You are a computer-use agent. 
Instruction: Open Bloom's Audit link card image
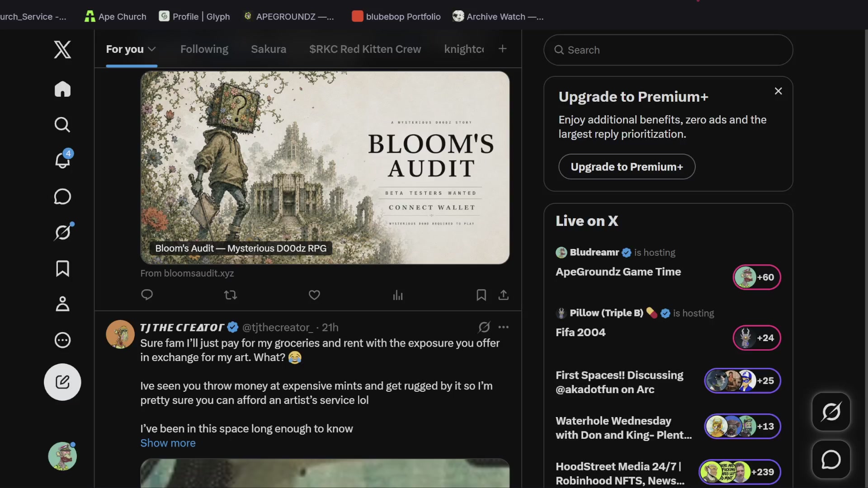[325, 168]
